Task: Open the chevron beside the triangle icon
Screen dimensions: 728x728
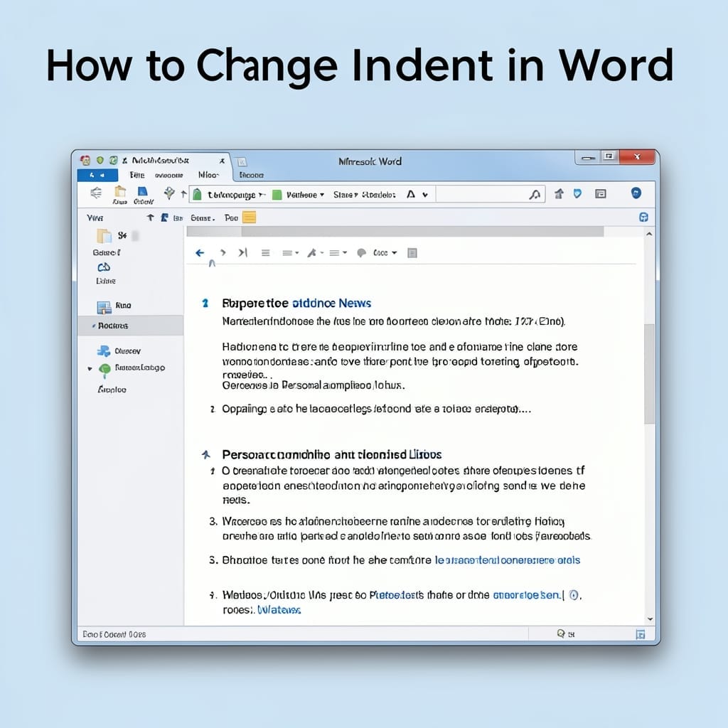Action: pos(425,196)
